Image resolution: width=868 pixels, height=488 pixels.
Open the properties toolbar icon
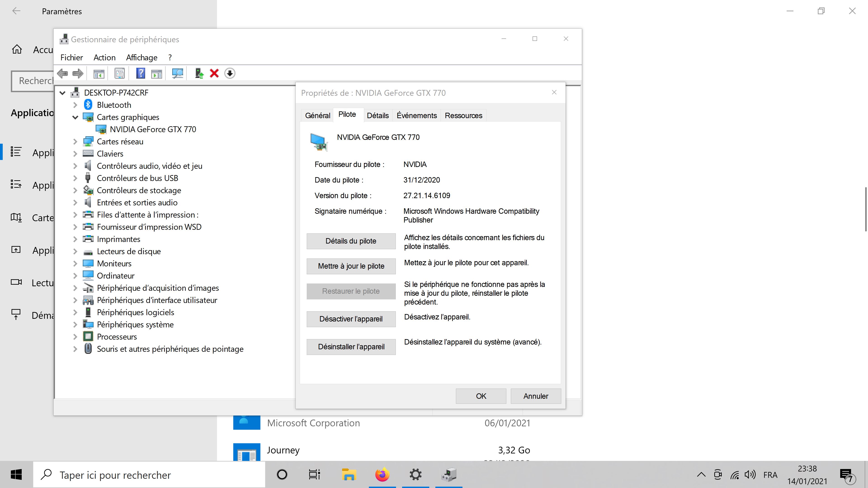[120, 73]
